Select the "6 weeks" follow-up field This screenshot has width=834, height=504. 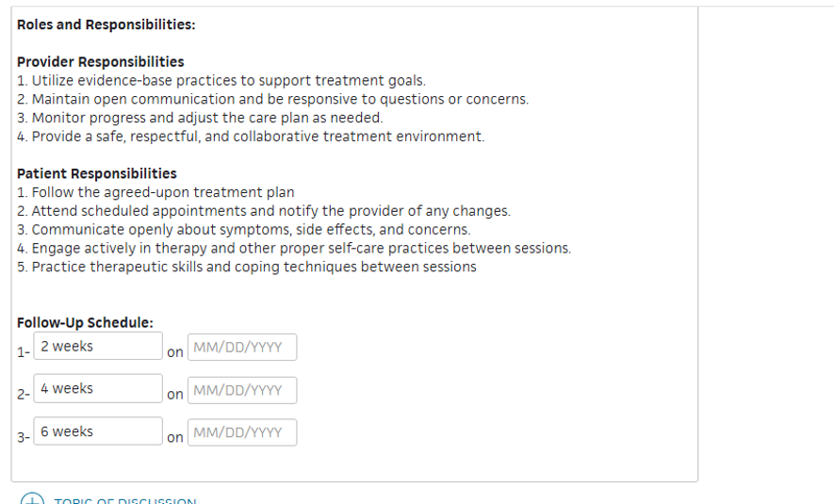(x=98, y=431)
